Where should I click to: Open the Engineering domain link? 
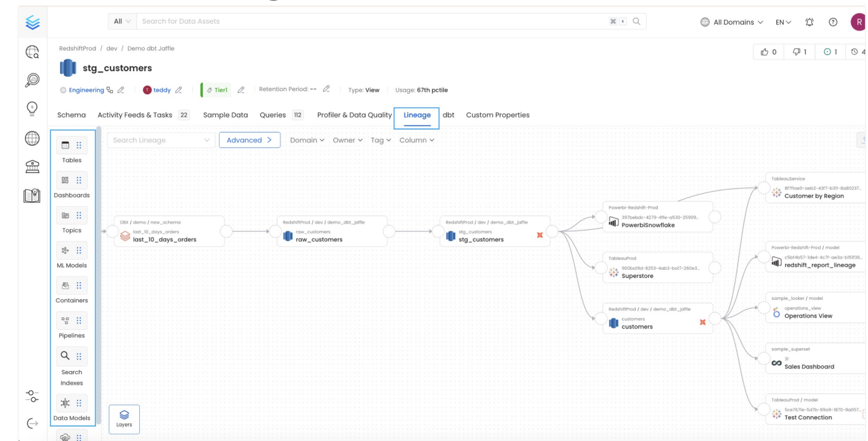point(86,90)
